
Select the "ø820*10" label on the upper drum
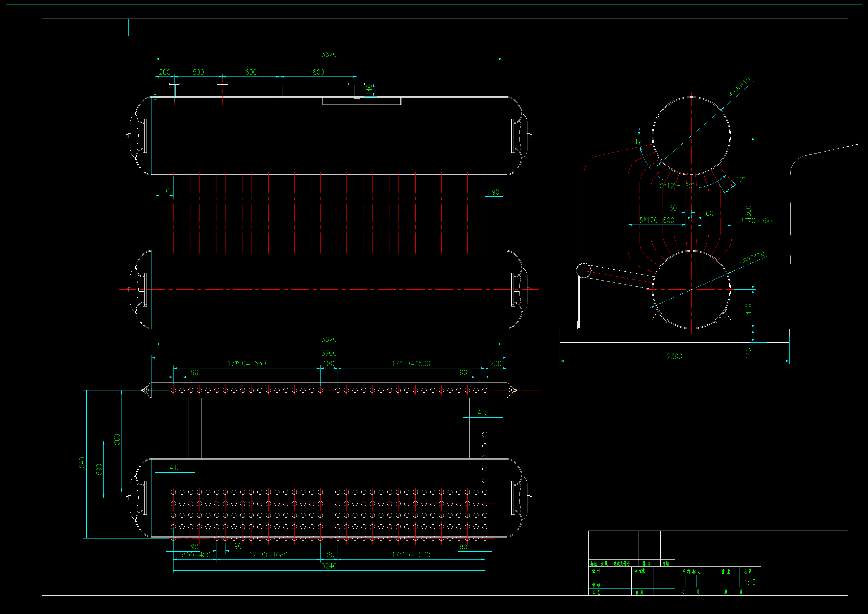coord(740,87)
